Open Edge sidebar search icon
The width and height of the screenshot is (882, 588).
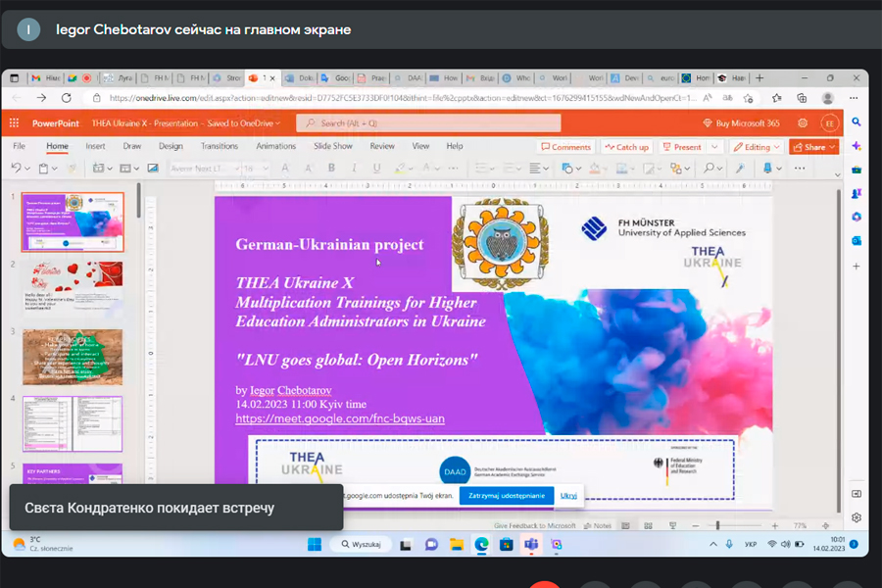tap(856, 122)
